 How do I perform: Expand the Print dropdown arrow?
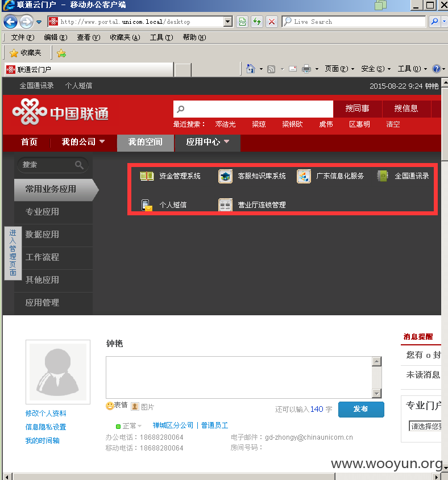[x=317, y=69]
